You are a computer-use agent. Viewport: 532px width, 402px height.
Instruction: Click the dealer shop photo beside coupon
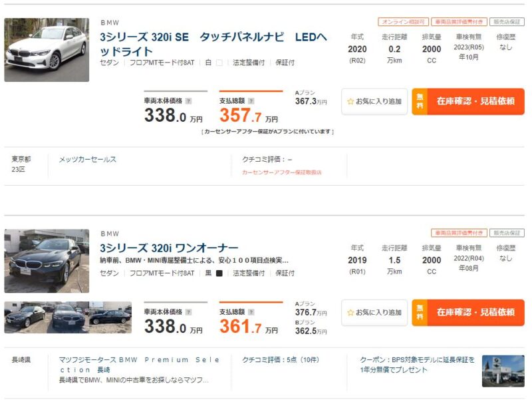pos(503,371)
